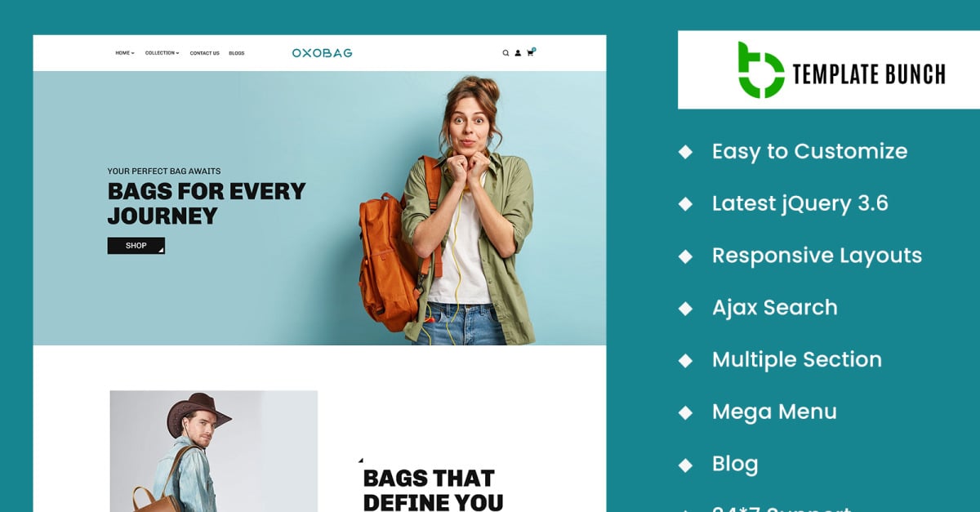This screenshot has width=980, height=512.
Task: Expand the Home dropdown menu
Action: click(125, 53)
